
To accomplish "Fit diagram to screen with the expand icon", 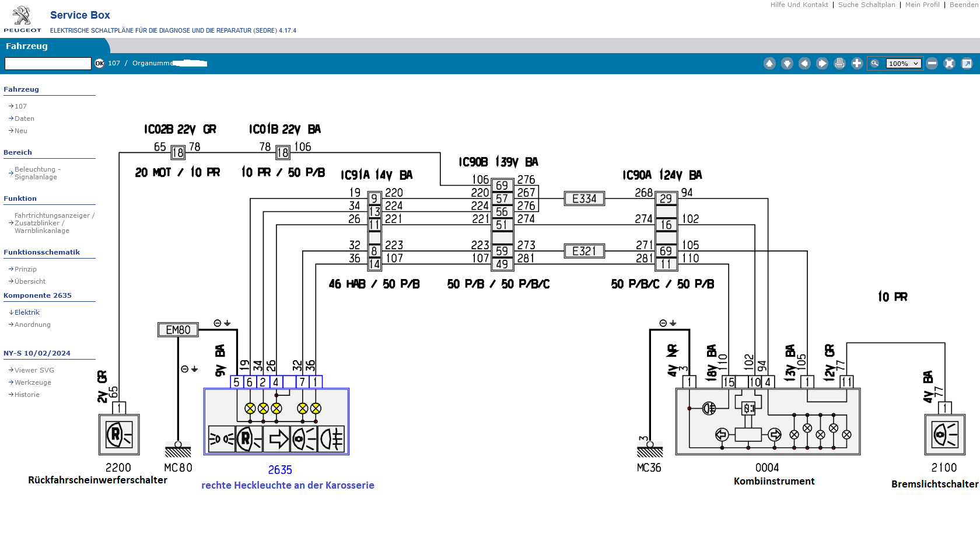I will click(x=949, y=64).
